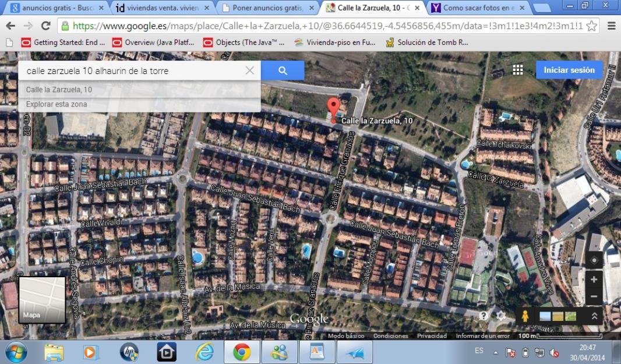Reload the page
Viewport: 621px width, 364px height.
pos(46,26)
